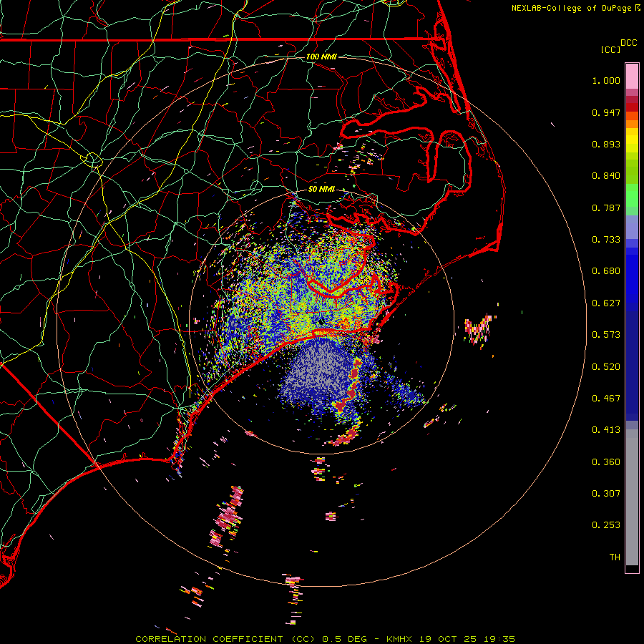Image resolution: width=644 pixels, height=644 pixels.
Task: Click the 0.840 color scale value
Action: coord(606,176)
